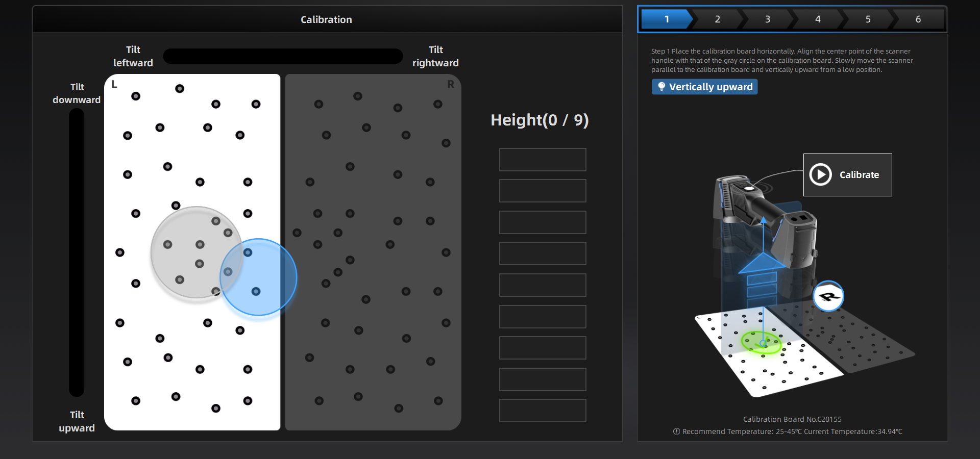Click the R logo badge on illustration

(x=828, y=296)
